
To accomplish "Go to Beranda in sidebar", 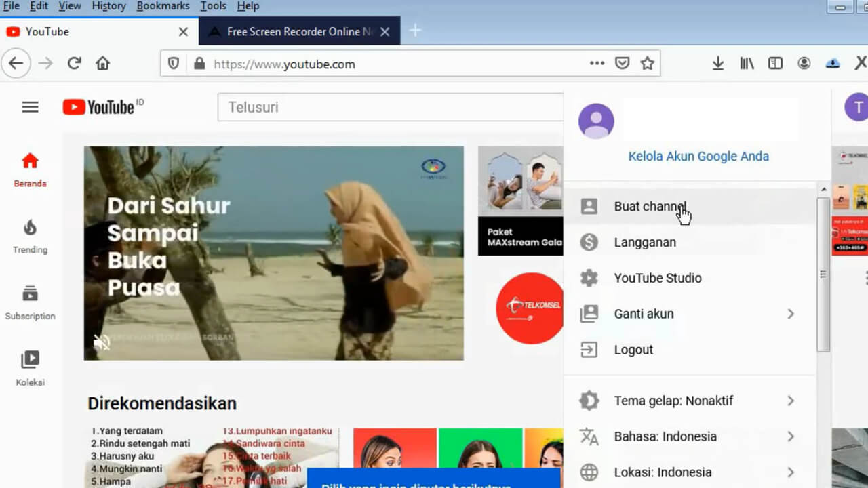I will 30,171.
